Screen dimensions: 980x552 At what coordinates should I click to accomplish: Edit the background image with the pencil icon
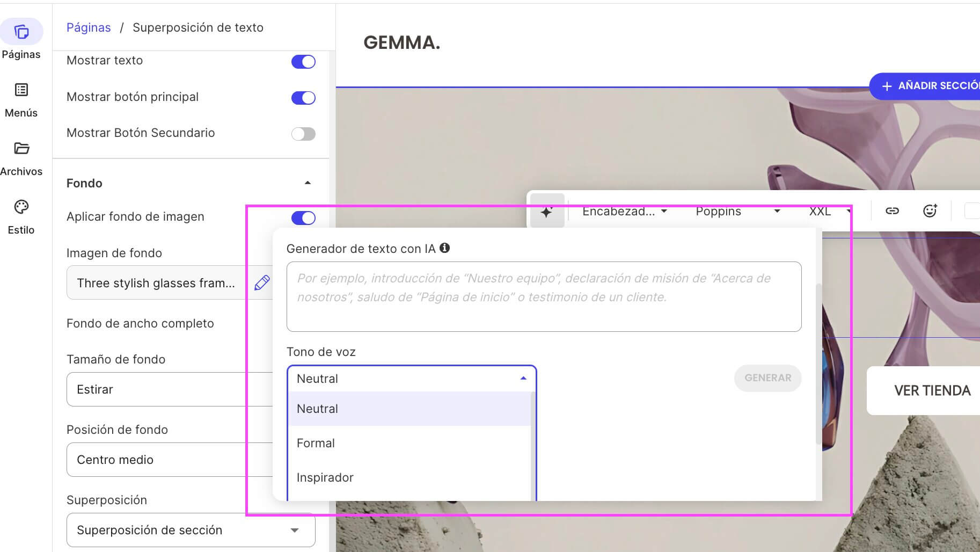261,282
